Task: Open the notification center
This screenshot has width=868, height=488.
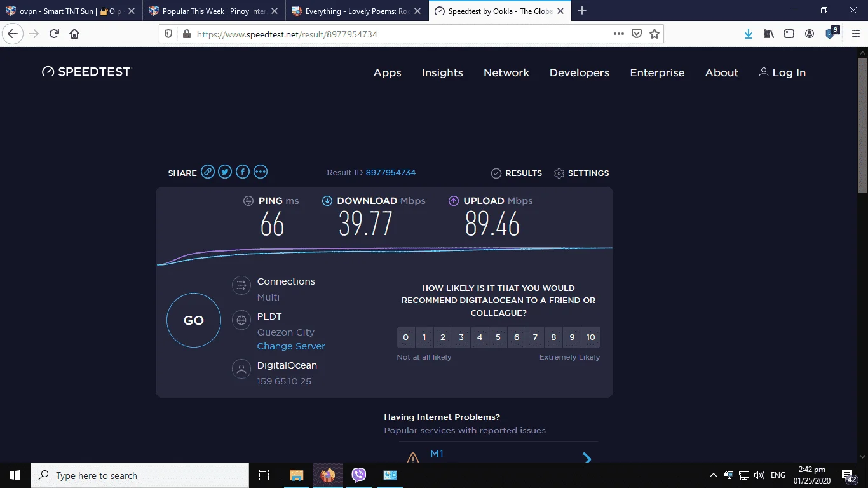Action: click(850, 476)
